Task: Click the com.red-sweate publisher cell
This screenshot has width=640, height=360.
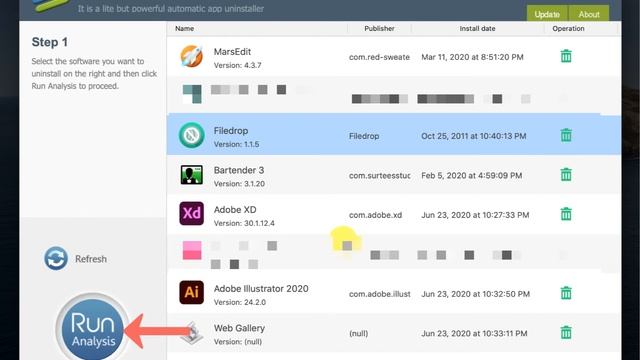Action: [379, 57]
